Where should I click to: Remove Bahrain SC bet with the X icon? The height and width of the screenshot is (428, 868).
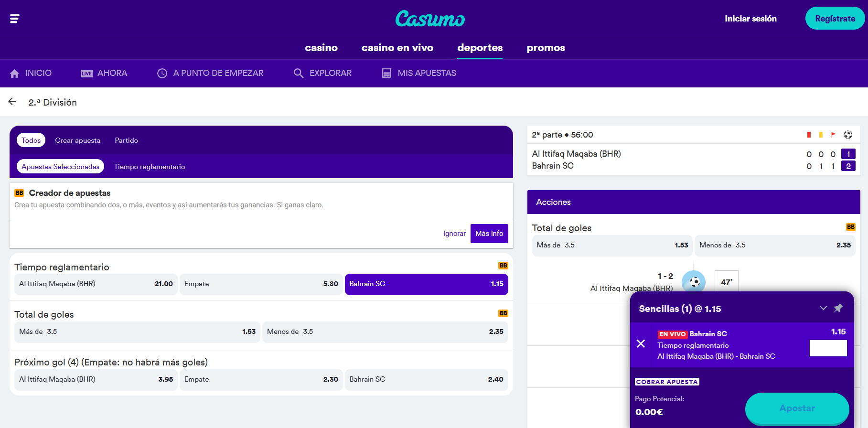coord(641,343)
